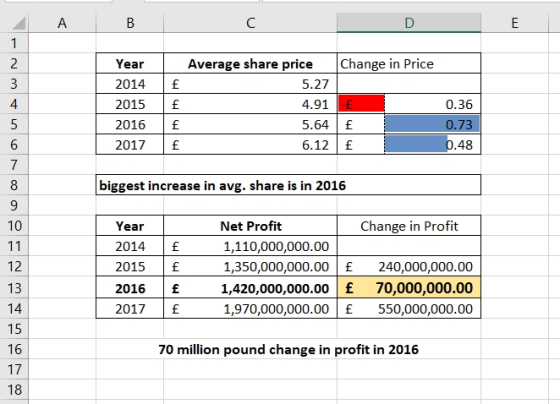Click the 2016 cell in row 5
Viewport: 560px width, 404px height.
point(130,124)
